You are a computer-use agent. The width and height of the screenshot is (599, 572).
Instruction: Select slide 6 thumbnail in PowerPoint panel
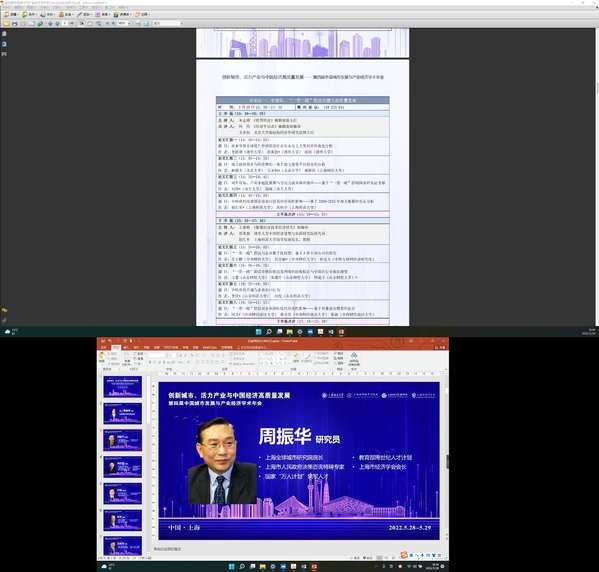(x=122, y=520)
